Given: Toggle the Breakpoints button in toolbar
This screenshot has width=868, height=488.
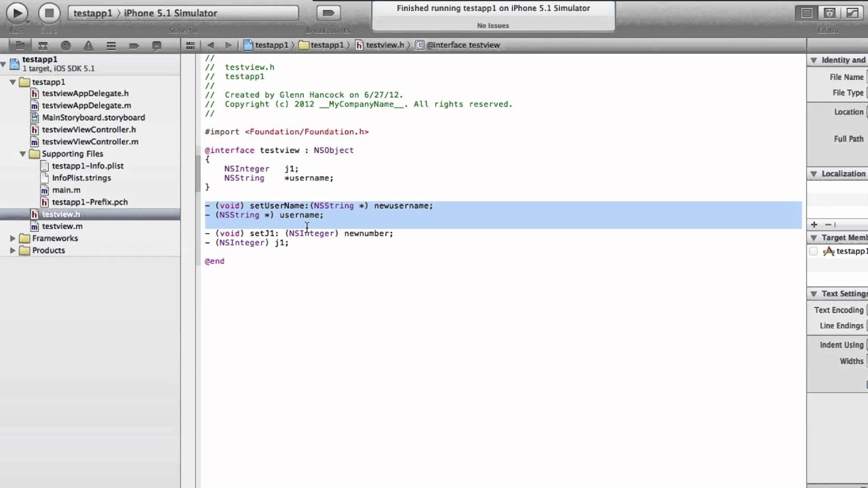Looking at the screenshot, I should point(328,13).
